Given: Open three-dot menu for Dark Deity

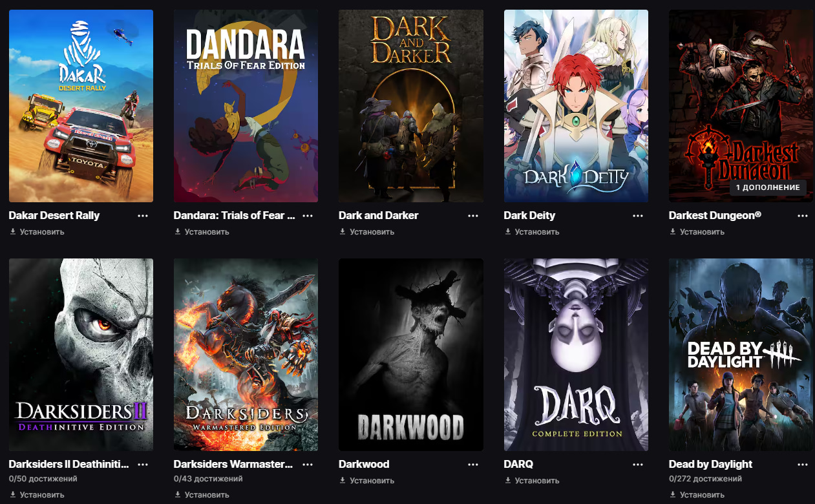Looking at the screenshot, I should click(x=638, y=216).
